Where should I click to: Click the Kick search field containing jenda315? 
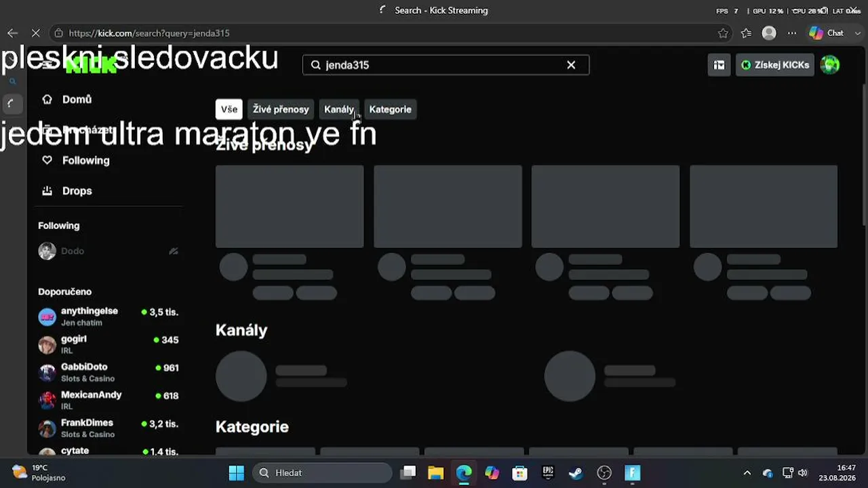(x=446, y=65)
